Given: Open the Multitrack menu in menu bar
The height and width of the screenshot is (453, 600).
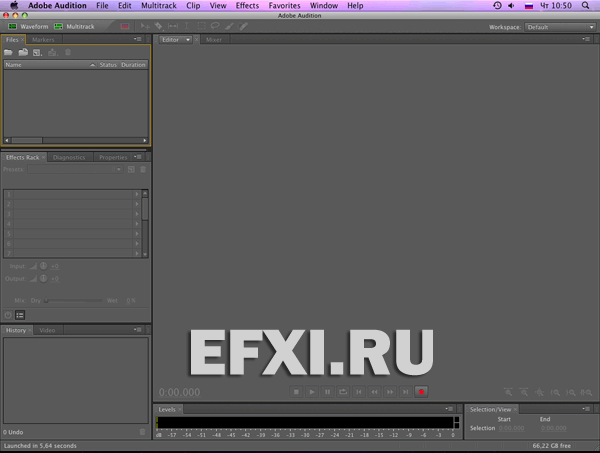Looking at the screenshot, I should (159, 5).
